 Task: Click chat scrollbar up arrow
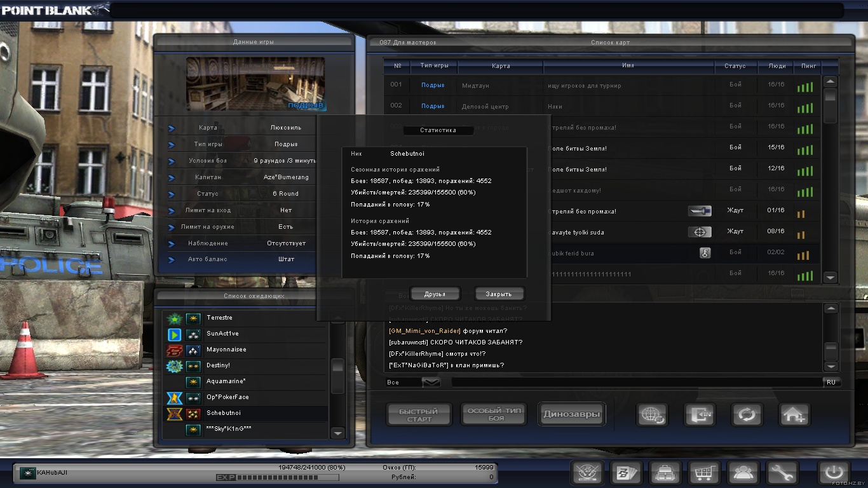[831, 309]
